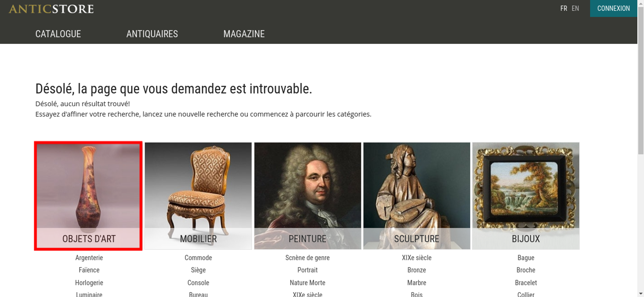Open the Argenterie link
The image size is (644, 297).
click(89, 257)
